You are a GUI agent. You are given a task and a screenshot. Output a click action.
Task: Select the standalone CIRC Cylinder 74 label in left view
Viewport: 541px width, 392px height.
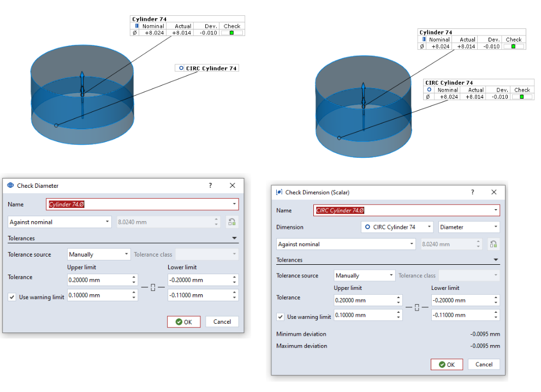tap(207, 68)
